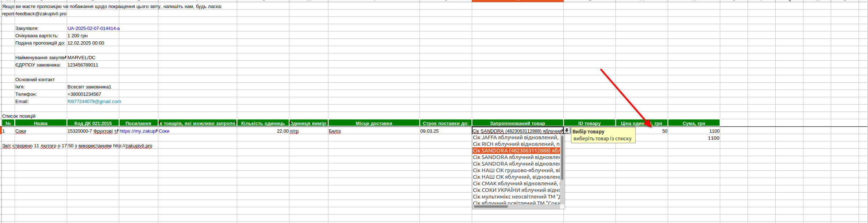Screen dimensions: 868x223
Task: Select the unit price cell containing 50
Action: point(641,131)
